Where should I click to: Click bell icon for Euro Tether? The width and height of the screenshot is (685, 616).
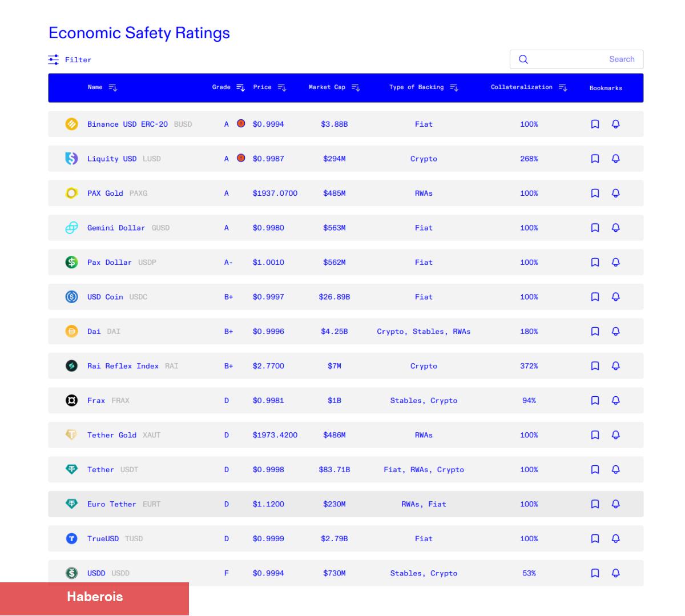tap(615, 504)
